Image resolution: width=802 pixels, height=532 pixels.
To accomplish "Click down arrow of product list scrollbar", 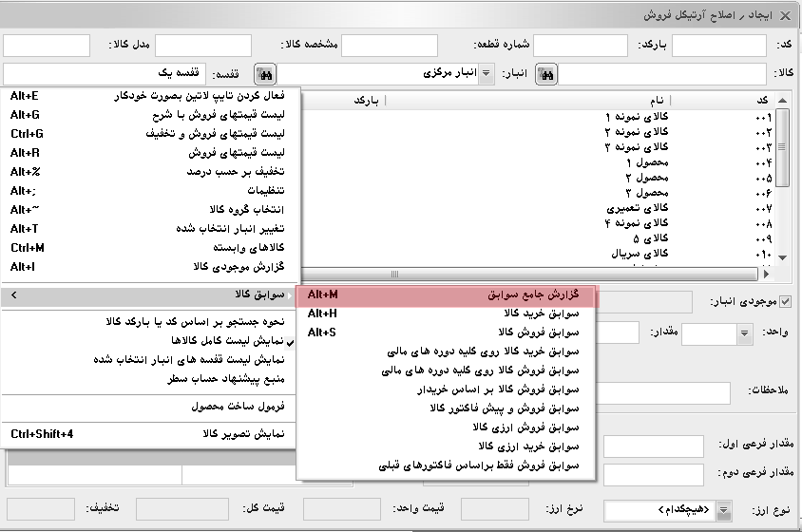I will click(783, 257).
